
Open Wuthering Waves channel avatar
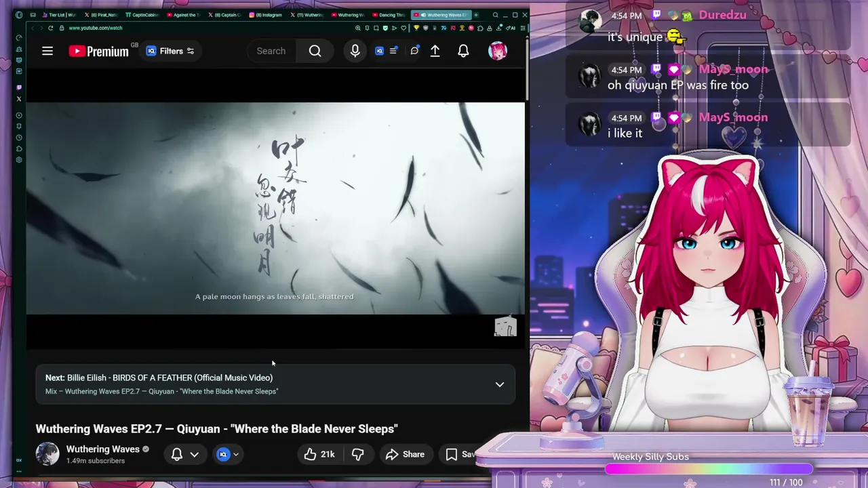[x=47, y=454]
